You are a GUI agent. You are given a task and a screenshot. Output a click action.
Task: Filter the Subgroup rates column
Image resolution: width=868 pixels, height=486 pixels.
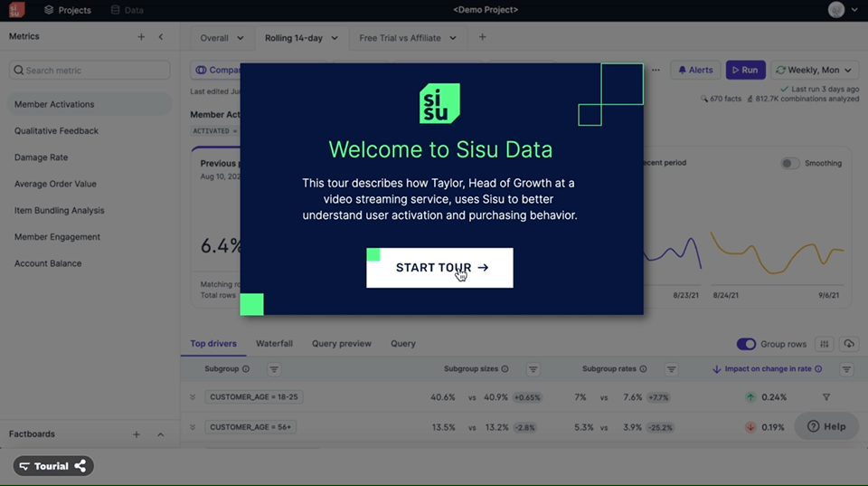coord(672,369)
